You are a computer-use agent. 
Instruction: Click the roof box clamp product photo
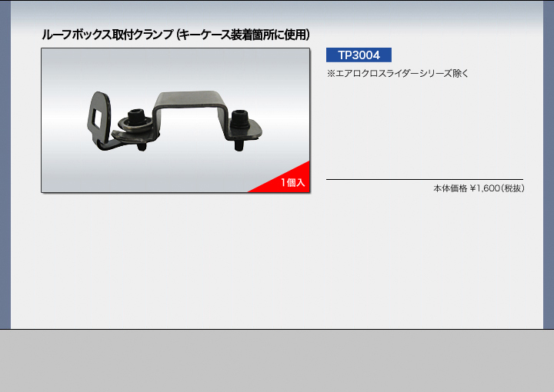click(175, 121)
